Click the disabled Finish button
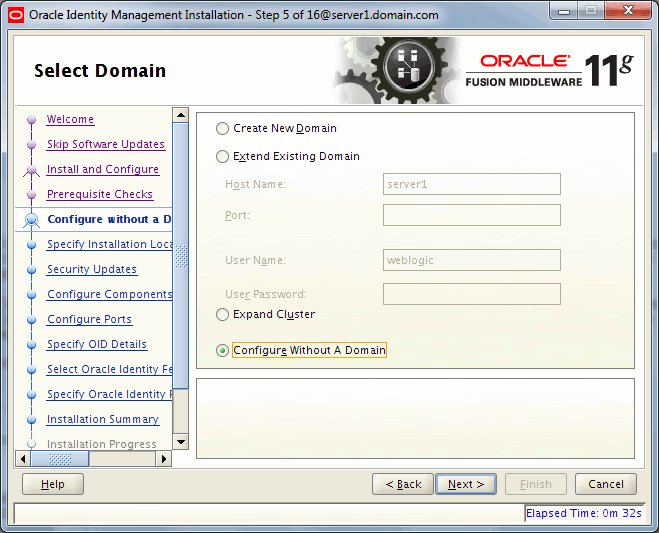The height and width of the screenshot is (533, 659). (536, 484)
